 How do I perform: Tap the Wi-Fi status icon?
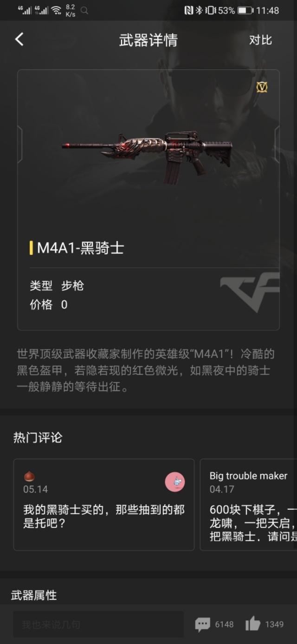click(x=56, y=10)
